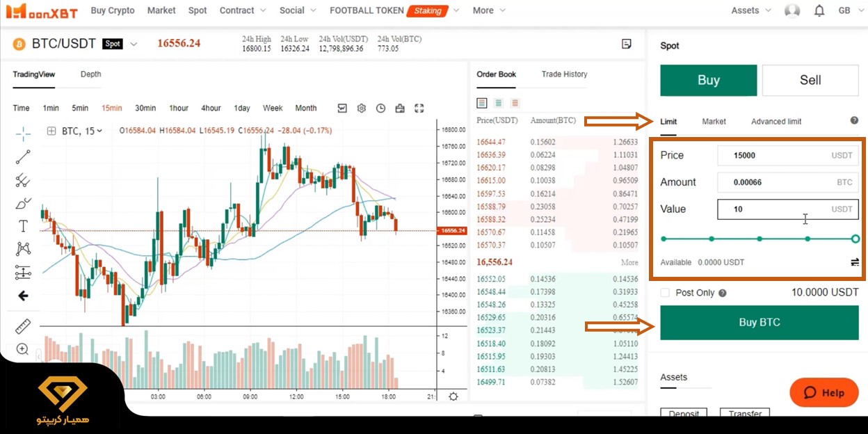The height and width of the screenshot is (434, 868).
Task: Enable the Post Only checkbox
Action: (665, 293)
